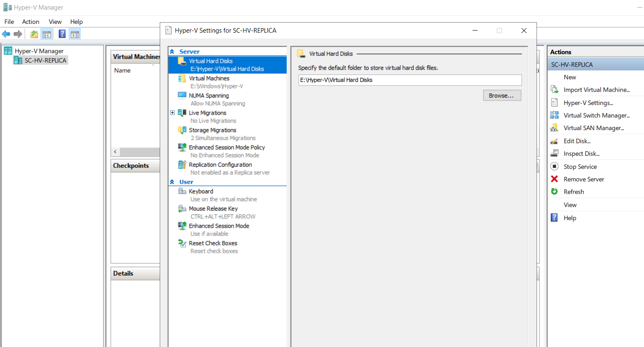Click the Back arrow toolbar icon
This screenshot has height=347, width=644.
(x=6, y=34)
